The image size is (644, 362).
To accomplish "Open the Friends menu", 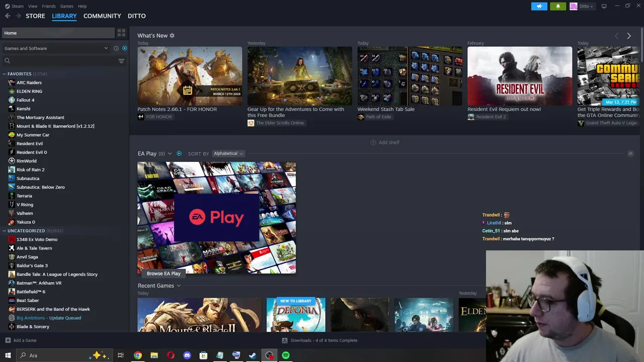I will pyautogui.click(x=49, y=6).
